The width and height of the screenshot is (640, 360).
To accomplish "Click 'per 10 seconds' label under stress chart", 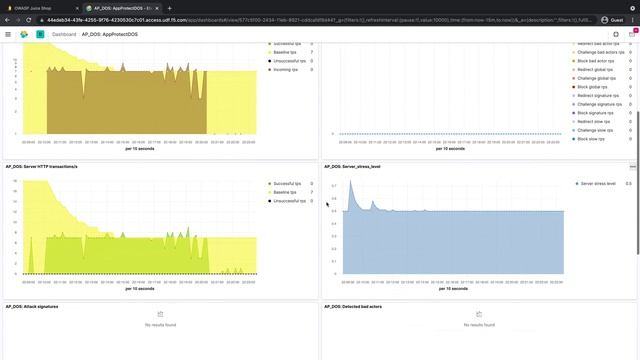I will [453, 289].
